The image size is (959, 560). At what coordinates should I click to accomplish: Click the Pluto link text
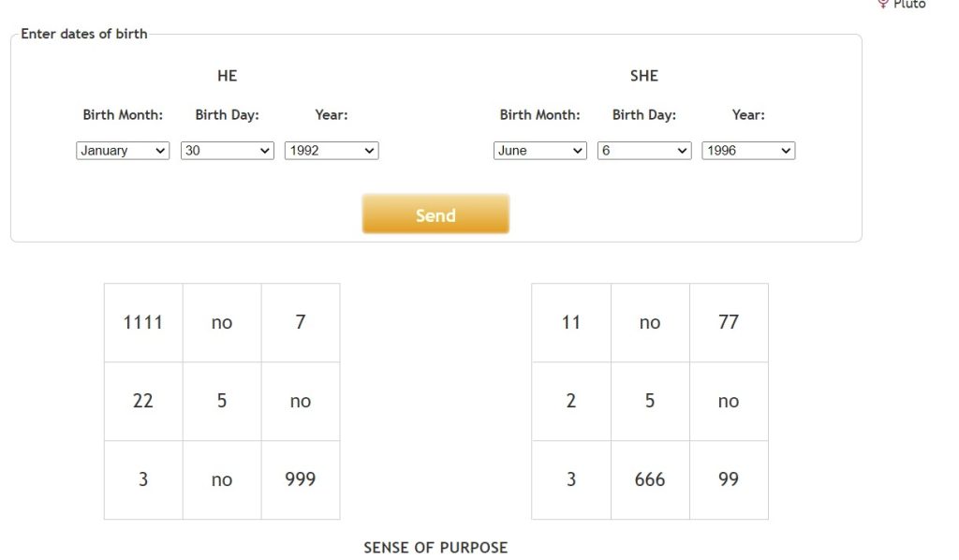click(x=909, y=5)
